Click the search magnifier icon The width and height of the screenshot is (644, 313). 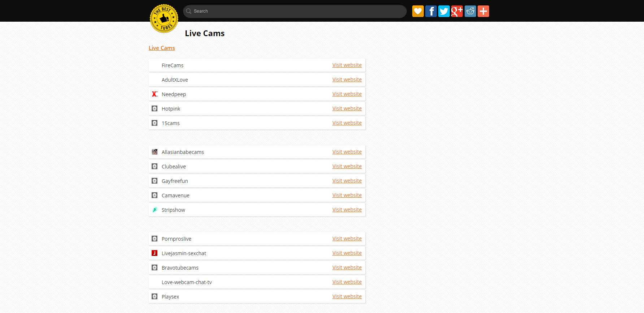click(188, 11)
